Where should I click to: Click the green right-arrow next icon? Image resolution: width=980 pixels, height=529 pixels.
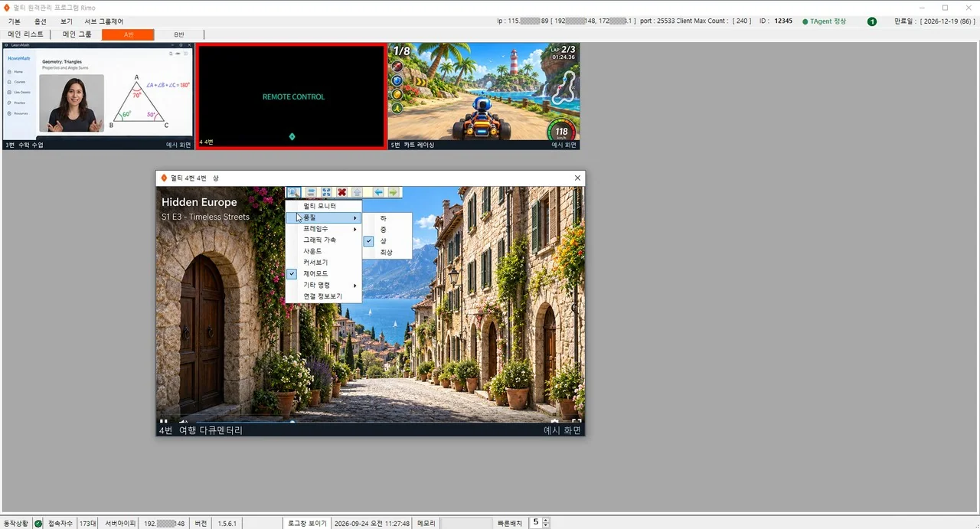point(393,192)
